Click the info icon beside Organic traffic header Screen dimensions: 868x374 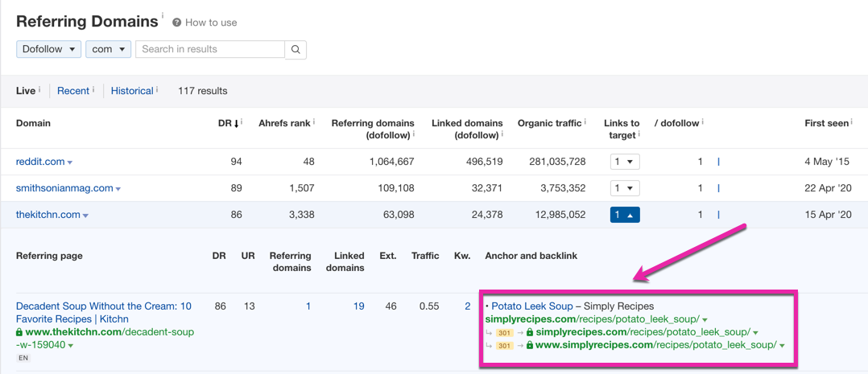coord(586,122)
